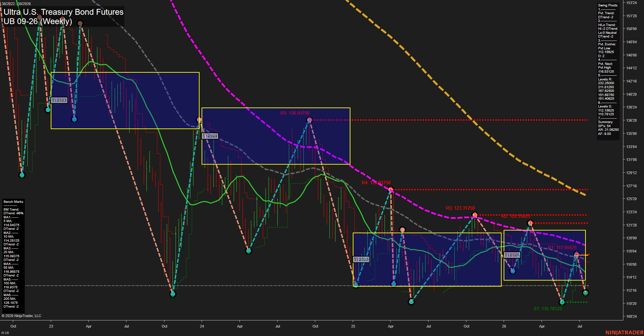This screenshot has width=644, height=336.
Task: Select the R5: 136.93750 resistance label
Action: (x=295, y=113)
